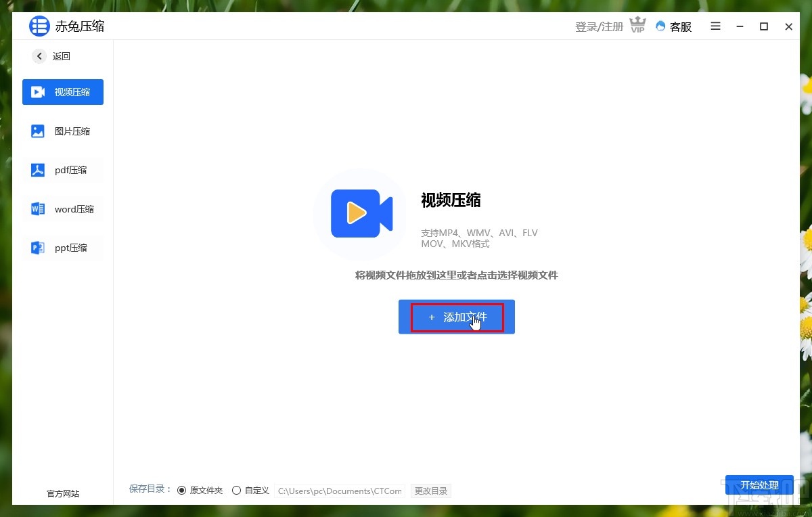The image size is (812, 517).
Task: Click the picture icon beside 图片压缩
Action: (38, 131)
